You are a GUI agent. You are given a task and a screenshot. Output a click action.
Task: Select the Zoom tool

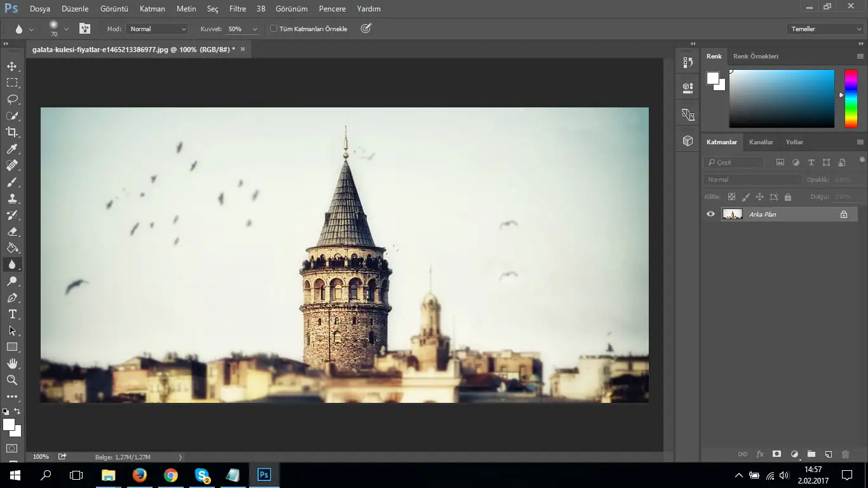pos(12,379)
